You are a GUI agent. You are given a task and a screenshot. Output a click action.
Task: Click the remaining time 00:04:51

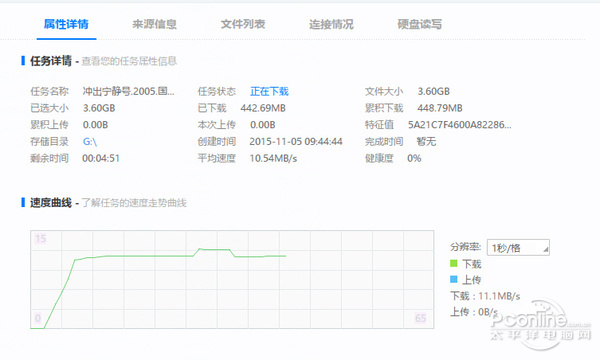pos(101,158)
